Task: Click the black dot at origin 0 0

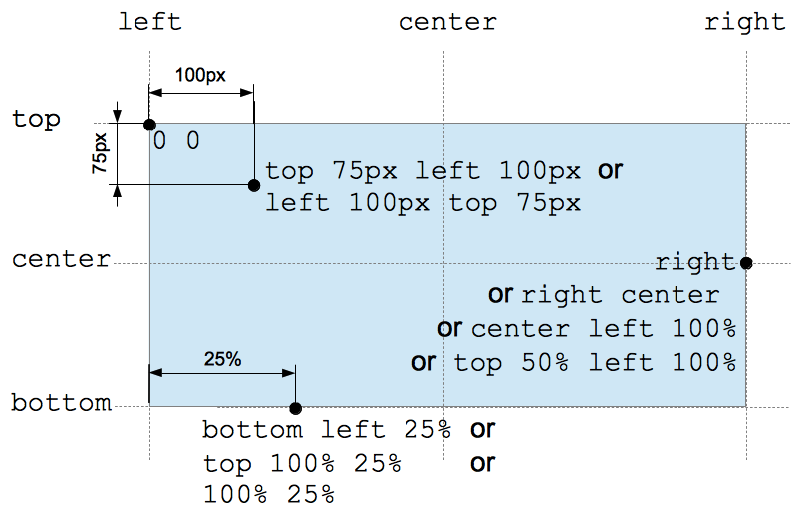Action: (x=149, y=125)
